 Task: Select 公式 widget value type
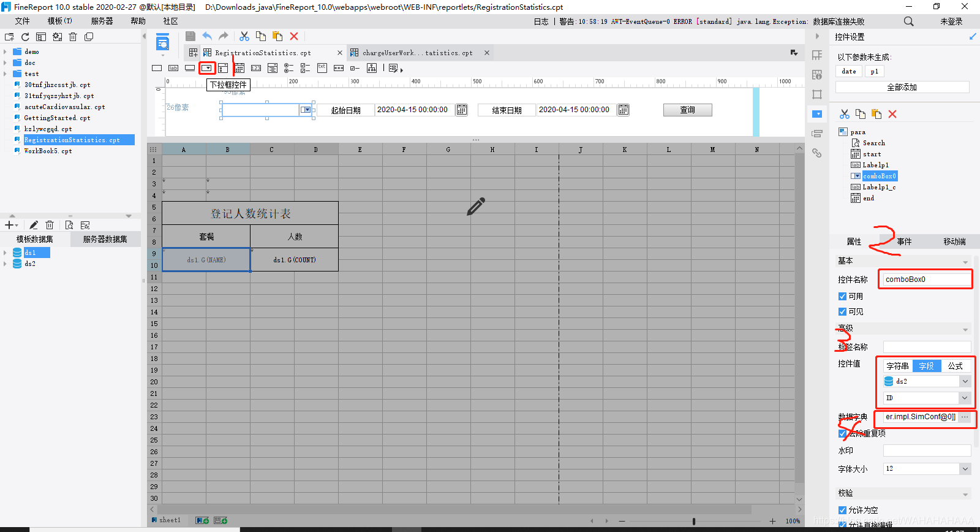pyautogui.click(x=956, y=366)
